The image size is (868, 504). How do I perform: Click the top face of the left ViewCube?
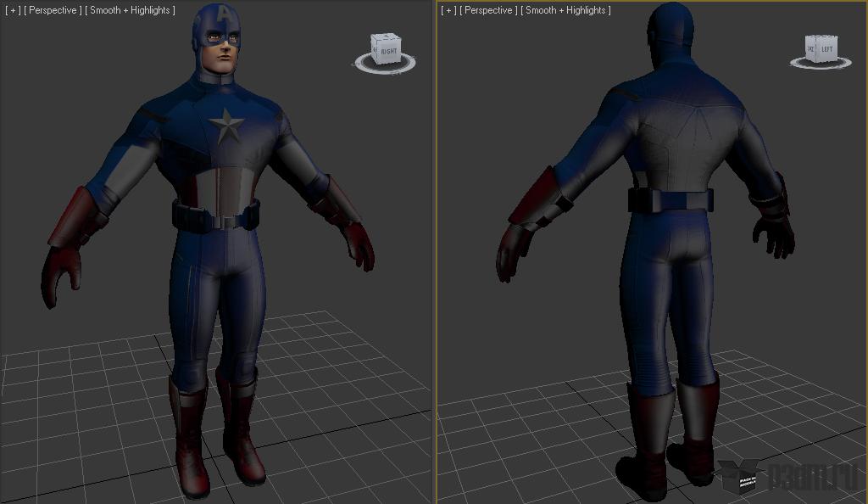[385, 36]
